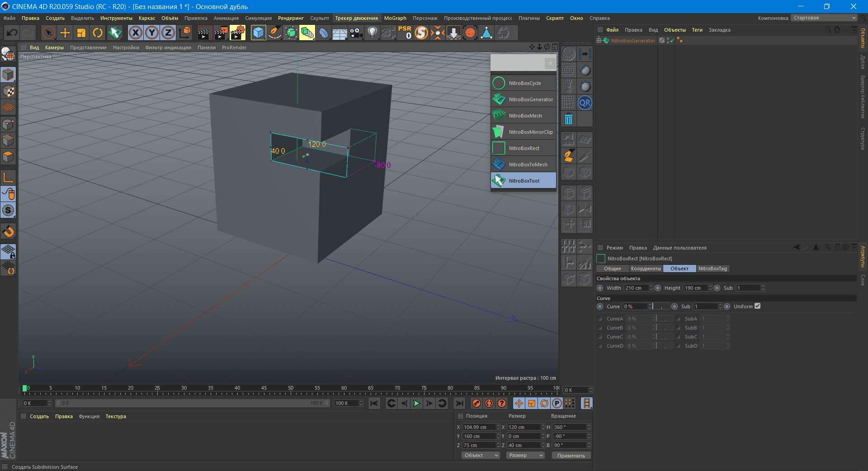Screen dimensions: 868x471
Task: Adjust rotation H stepper arrows
Action: pyautogui.click(x=589, y=427)
